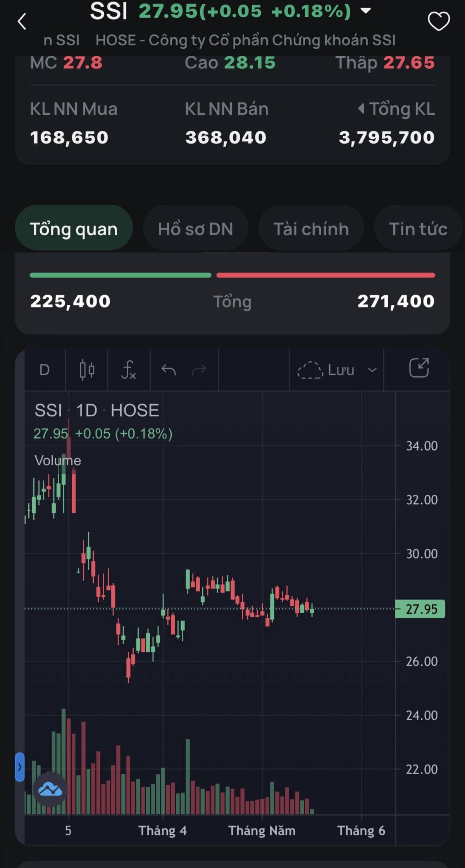Viewport: 465px width, 868px height.
Task: Tap the back arrow at the top
Action: [x=22, y=21]
